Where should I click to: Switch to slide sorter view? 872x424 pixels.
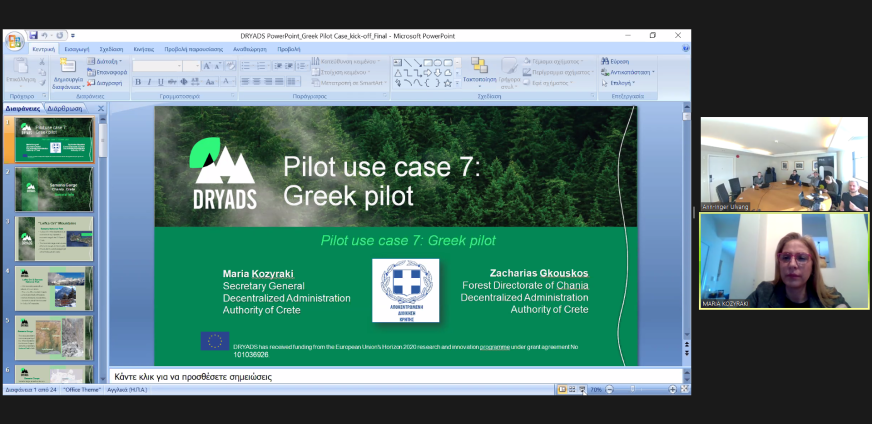point(571,389)
